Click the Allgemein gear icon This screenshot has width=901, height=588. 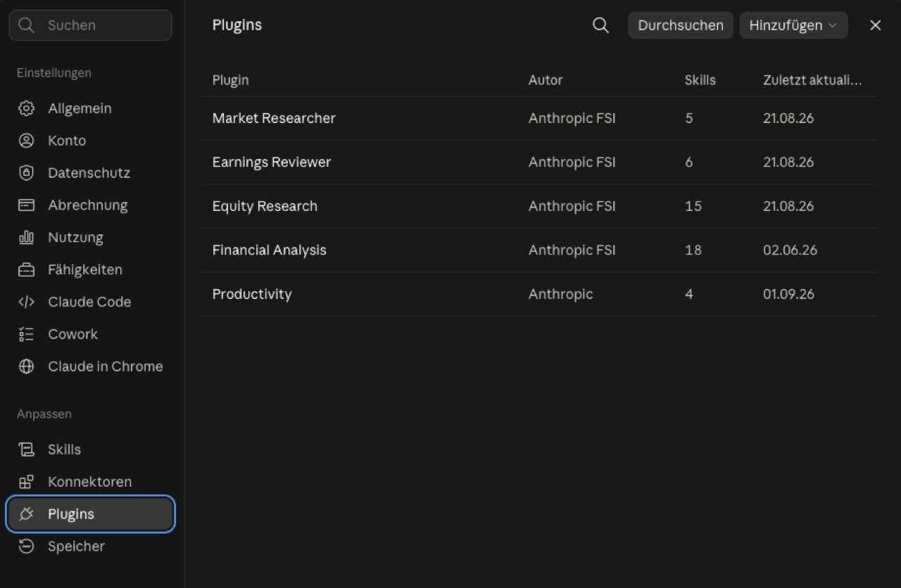tap(26, 108)
